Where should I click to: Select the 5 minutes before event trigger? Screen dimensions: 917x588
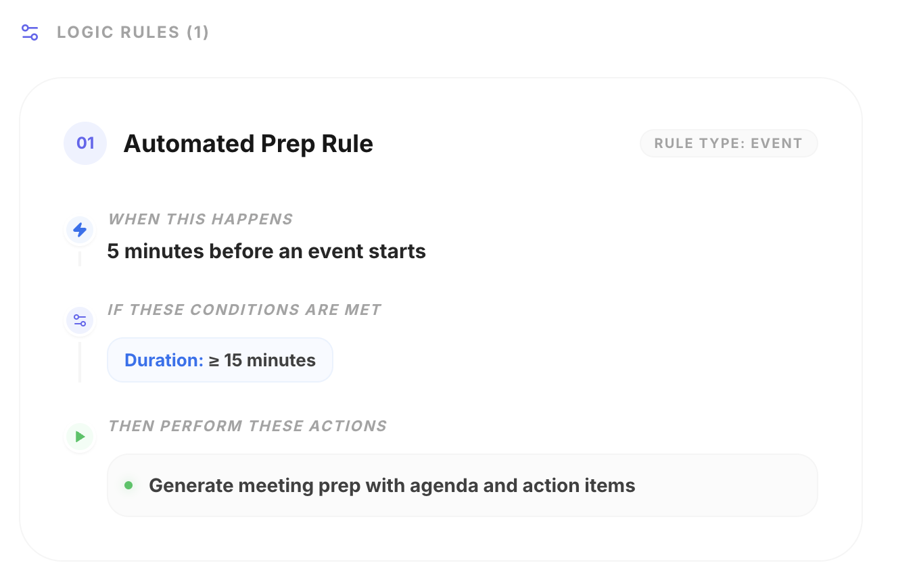[266, 251]
